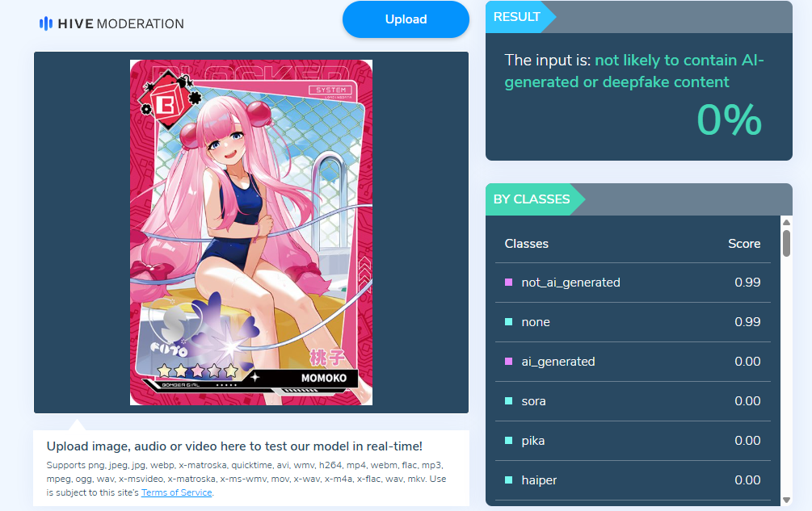This screenshot has width=812, height=511.
Task: Click the Score column header
Action: (744, 244)
